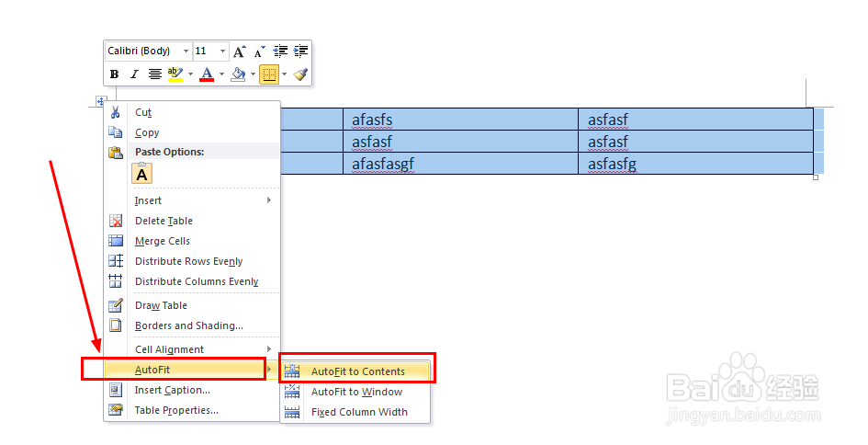
Task: Choose Cut from the context menu
Action: 192,112
